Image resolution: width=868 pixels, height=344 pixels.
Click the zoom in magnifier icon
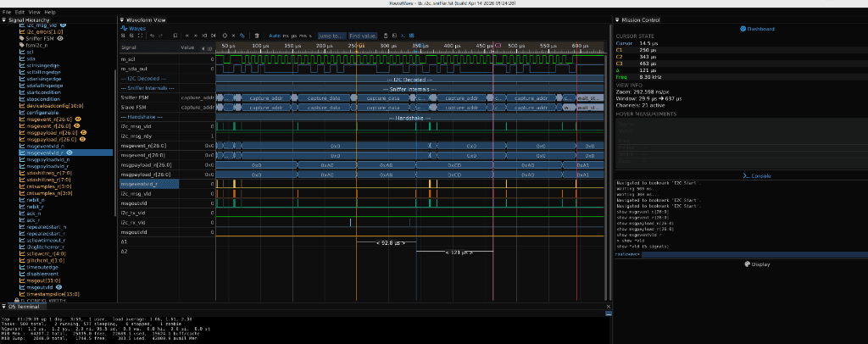[123, 36]
